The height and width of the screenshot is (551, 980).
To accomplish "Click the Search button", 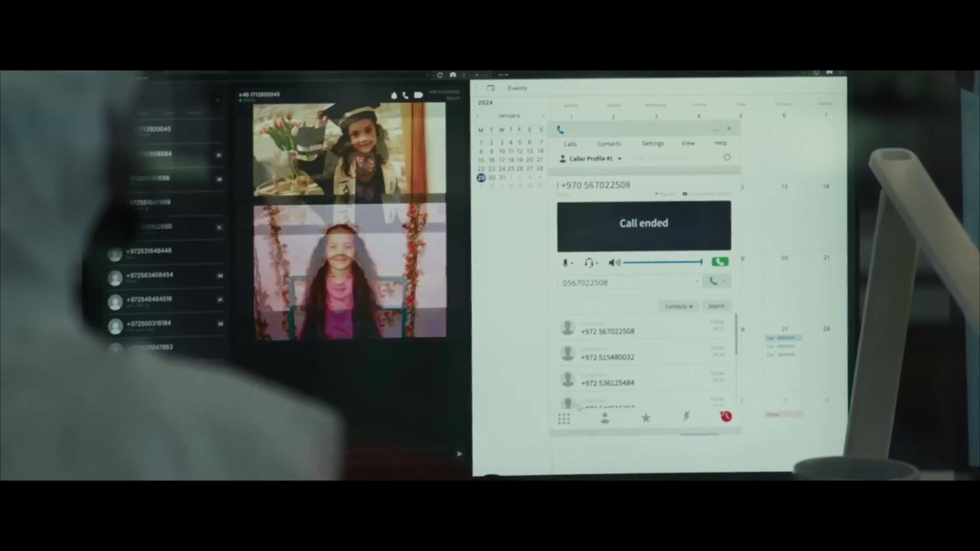I will [716, 306].
